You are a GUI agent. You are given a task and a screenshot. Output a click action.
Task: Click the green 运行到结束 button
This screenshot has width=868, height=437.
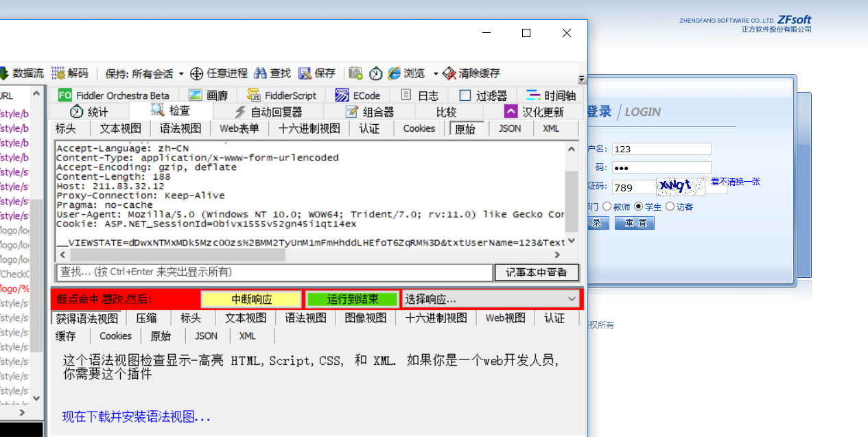352,299
